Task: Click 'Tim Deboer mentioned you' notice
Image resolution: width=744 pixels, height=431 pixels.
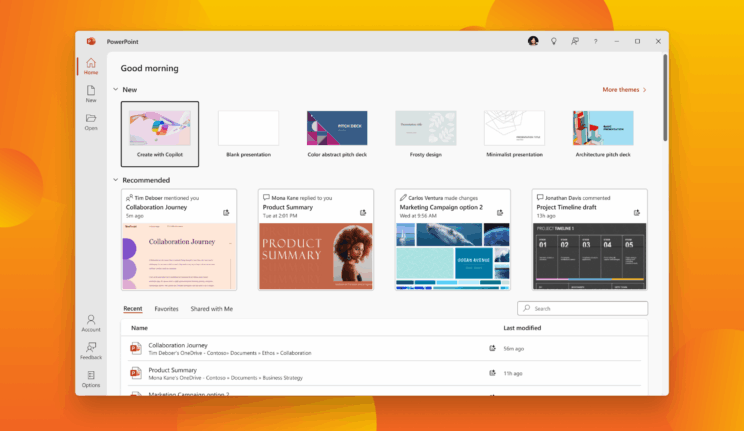Action: pyautogui.click(x=162, y=197)
